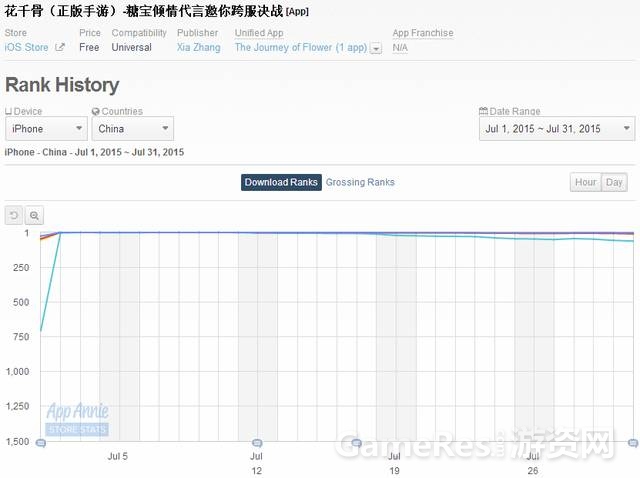Click comment marker at chart end
Screen dimensions: 640x478
click(633, 442)
